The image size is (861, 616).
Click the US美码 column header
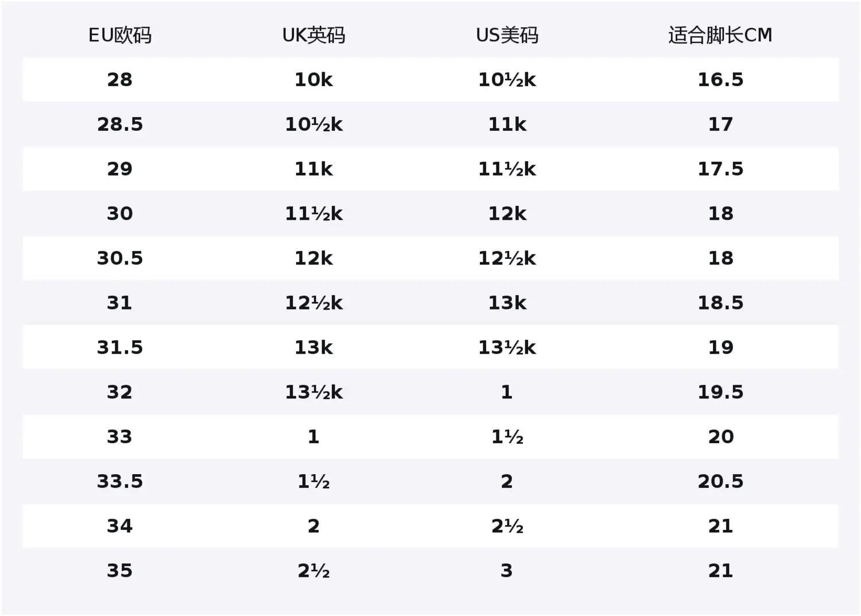[507, 36]
